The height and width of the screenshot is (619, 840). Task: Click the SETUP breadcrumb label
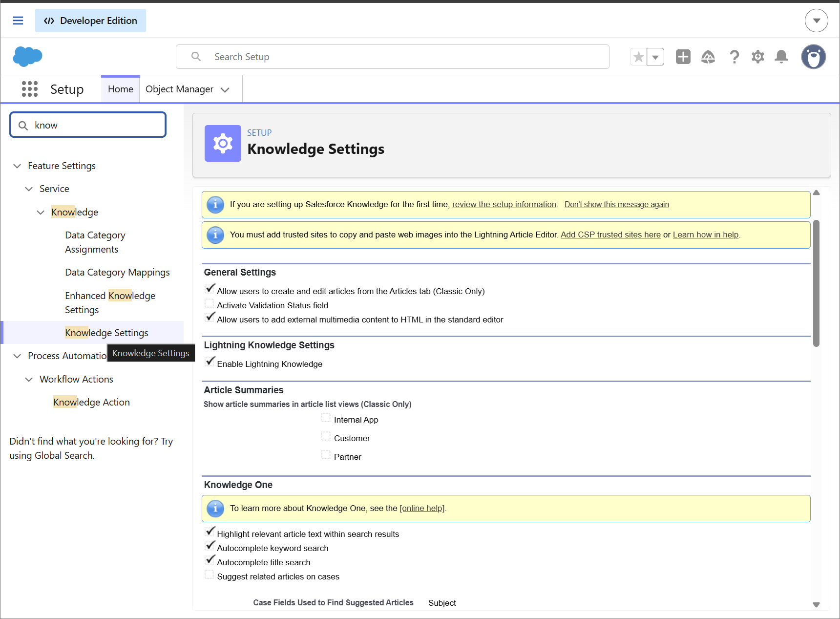click(259, 133)
